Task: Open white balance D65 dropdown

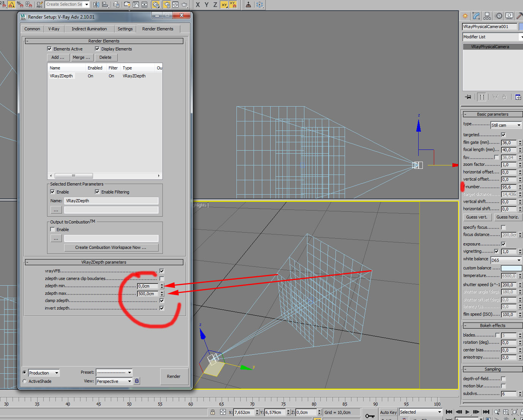Action: [506, 260]
